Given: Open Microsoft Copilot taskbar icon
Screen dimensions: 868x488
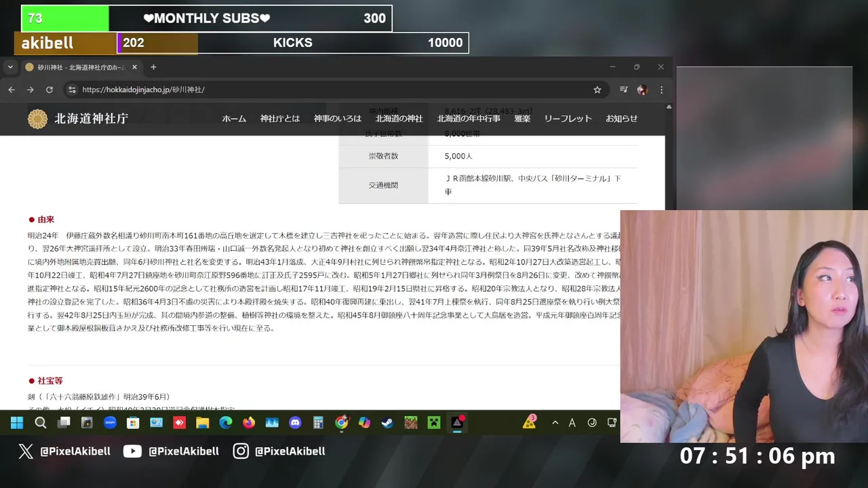Looking at the screenshot, I should point(365,423).
